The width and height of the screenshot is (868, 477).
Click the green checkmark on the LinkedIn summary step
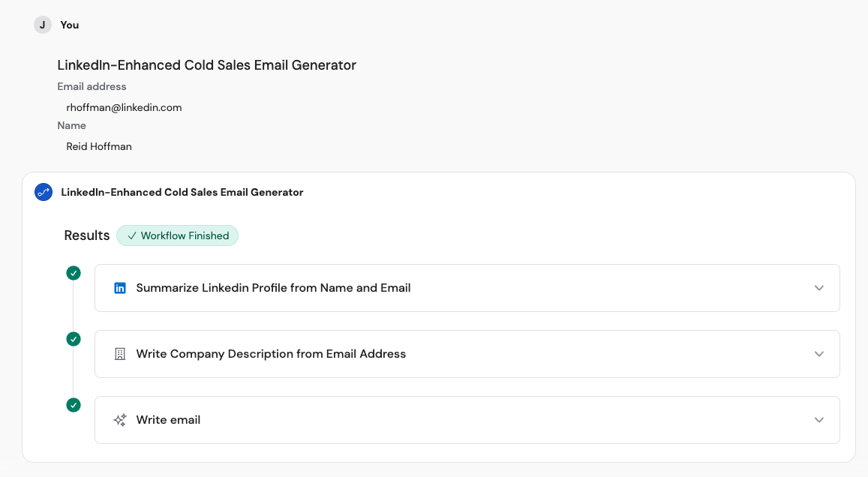tap(73, 273)
